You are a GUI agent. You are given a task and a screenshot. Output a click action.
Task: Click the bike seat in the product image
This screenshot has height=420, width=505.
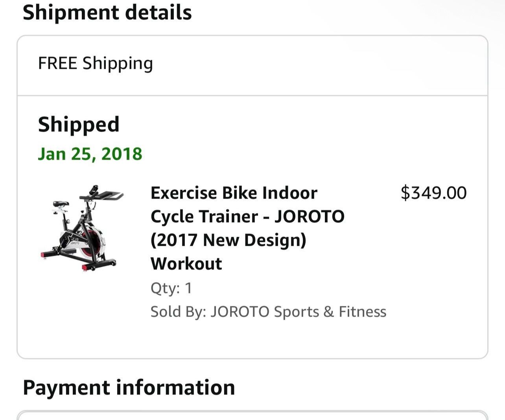coord(61,204)
